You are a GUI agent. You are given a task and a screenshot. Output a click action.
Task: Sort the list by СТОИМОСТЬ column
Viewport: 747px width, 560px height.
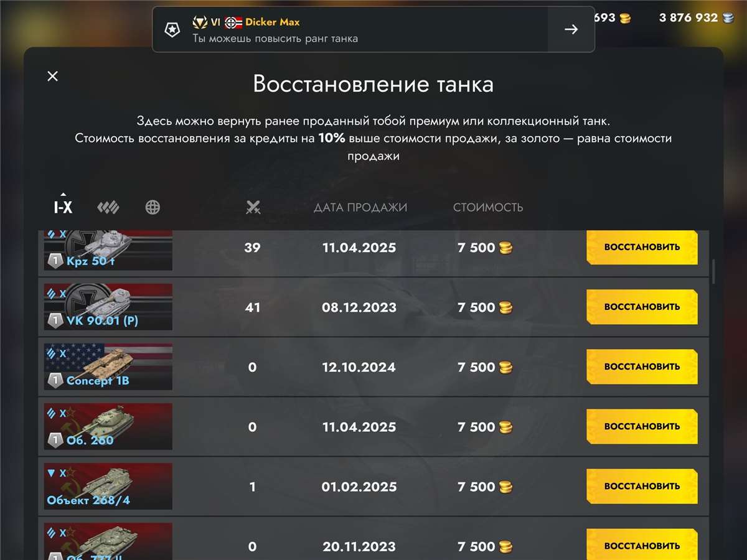488,207
